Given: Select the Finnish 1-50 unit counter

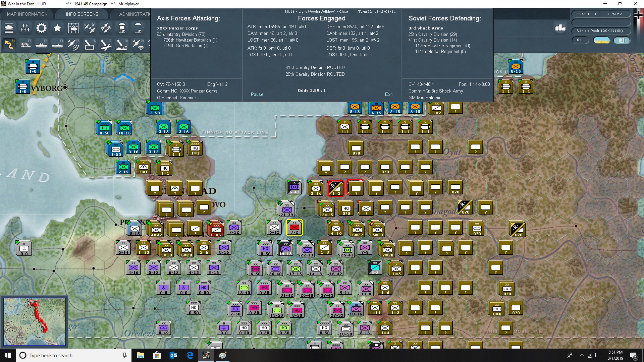Looking at the screenshot, I should pyautogui.click(x=116, y=149).
